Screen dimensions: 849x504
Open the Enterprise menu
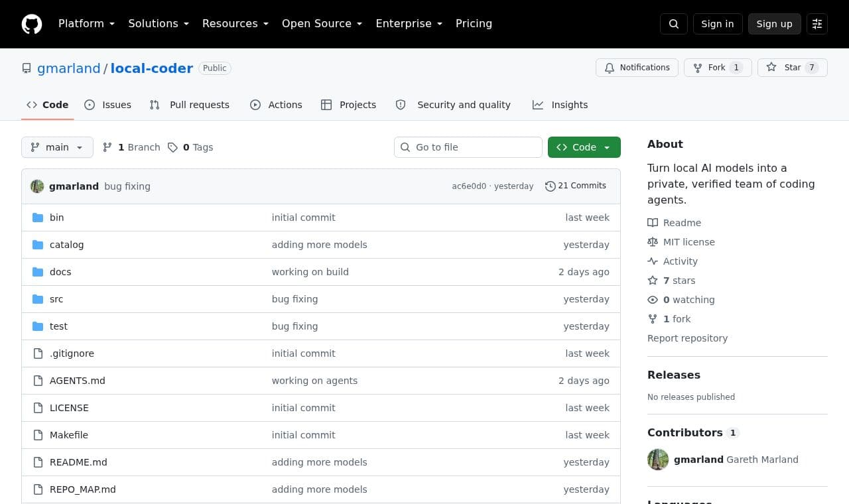pyautogui.click(x=409, y=23)
